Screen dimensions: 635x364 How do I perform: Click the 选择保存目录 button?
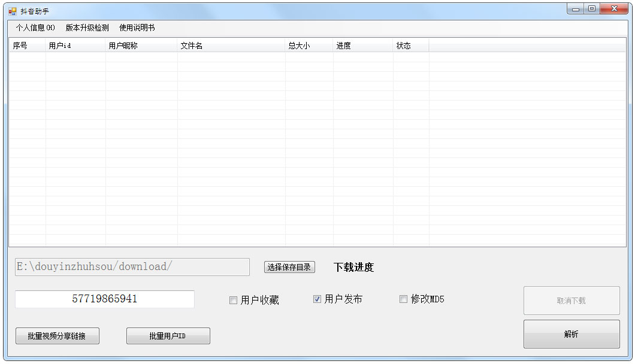pos(289,267)
